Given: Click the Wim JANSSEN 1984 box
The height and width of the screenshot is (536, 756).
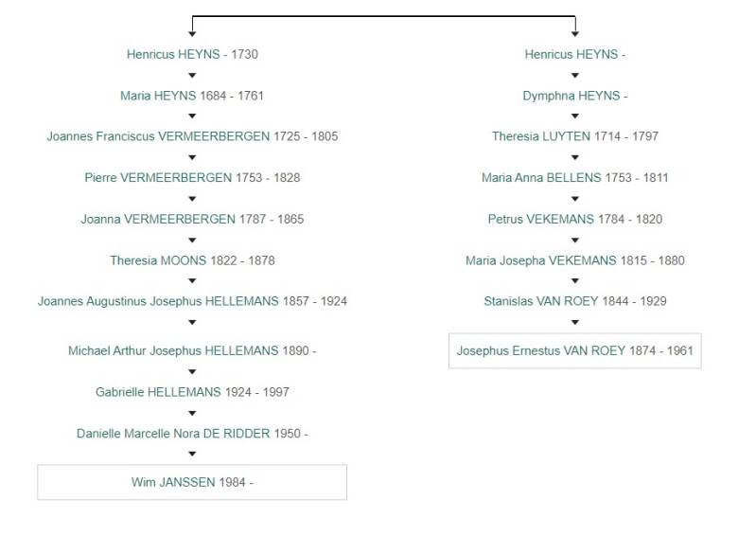Looking at the screenshot, I should click(x=192, y=482).
